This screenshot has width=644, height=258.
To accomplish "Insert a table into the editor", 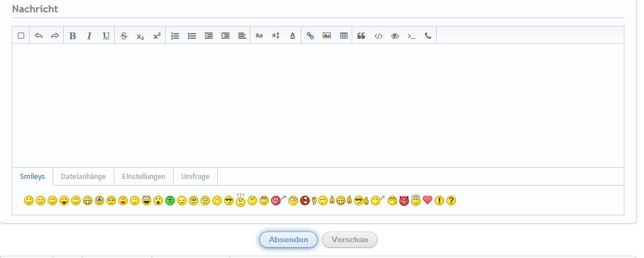I will (x=344, y=35).
